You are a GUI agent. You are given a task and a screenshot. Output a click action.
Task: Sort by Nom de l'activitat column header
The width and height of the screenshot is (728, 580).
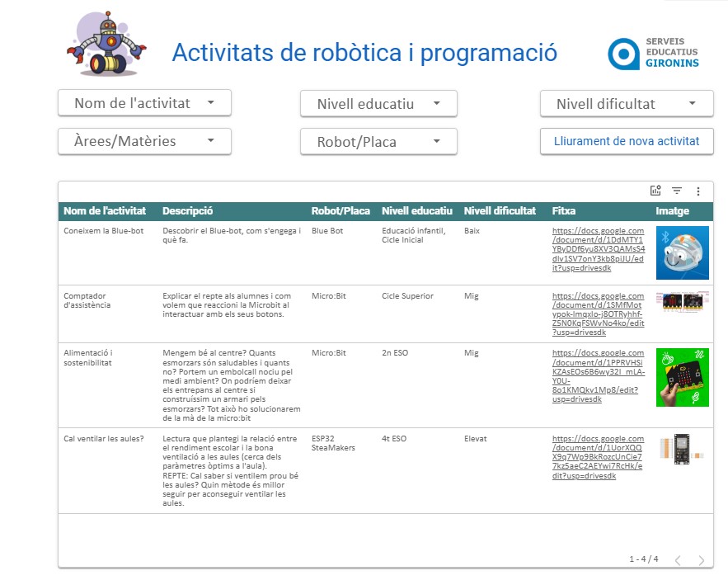point(105,211)
